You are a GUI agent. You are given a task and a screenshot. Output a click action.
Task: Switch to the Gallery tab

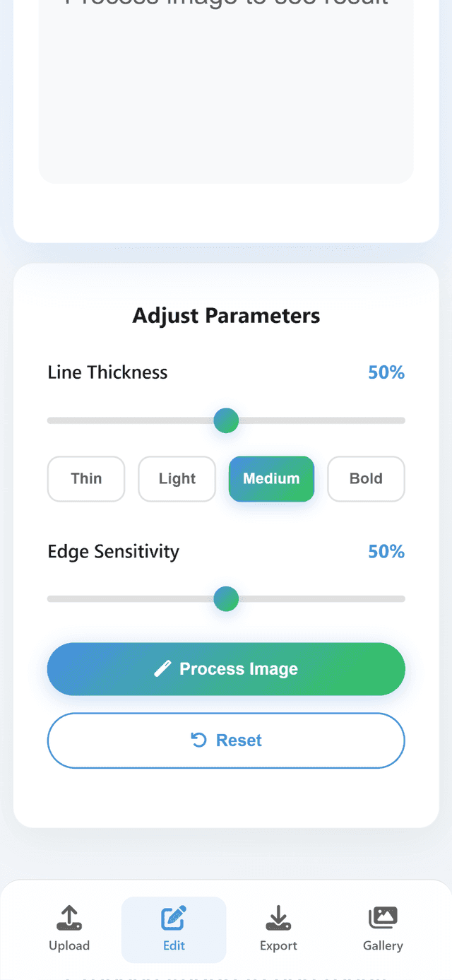[383, 929]
